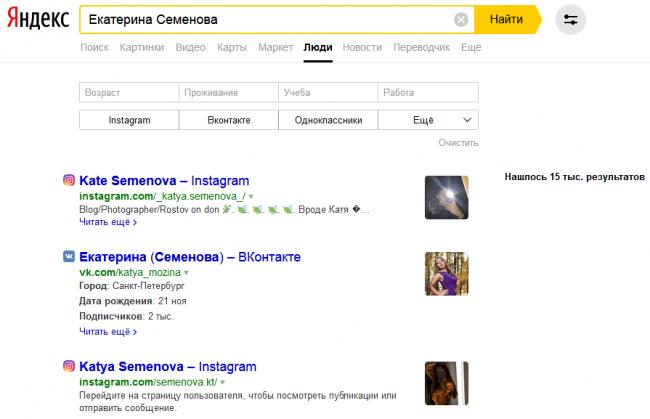Click Instagram icon beside Katya Semenova result
This screenshot has height=419, width=650.
(x=69, y=367)
